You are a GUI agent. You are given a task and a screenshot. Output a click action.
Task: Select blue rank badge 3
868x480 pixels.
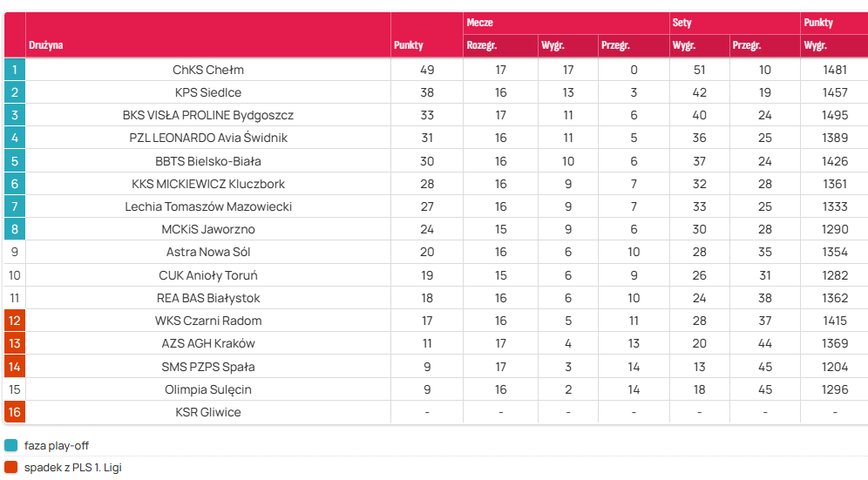tap(15, 115)
